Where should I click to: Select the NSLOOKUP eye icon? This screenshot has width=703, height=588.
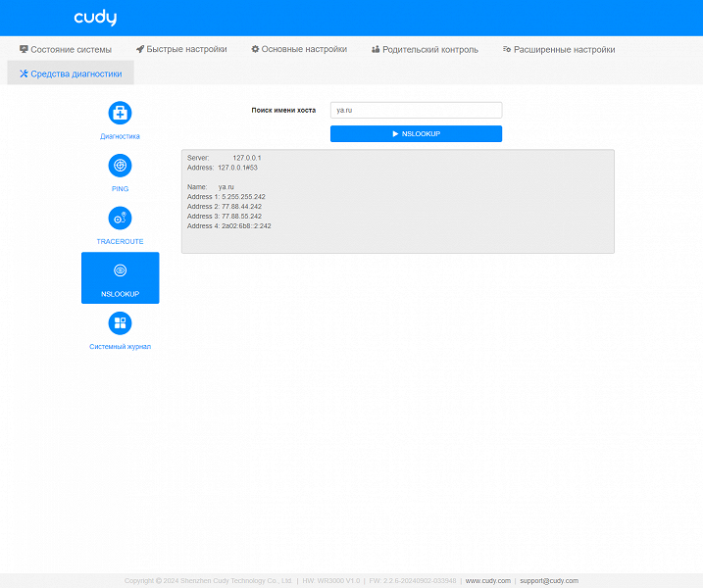120,270
